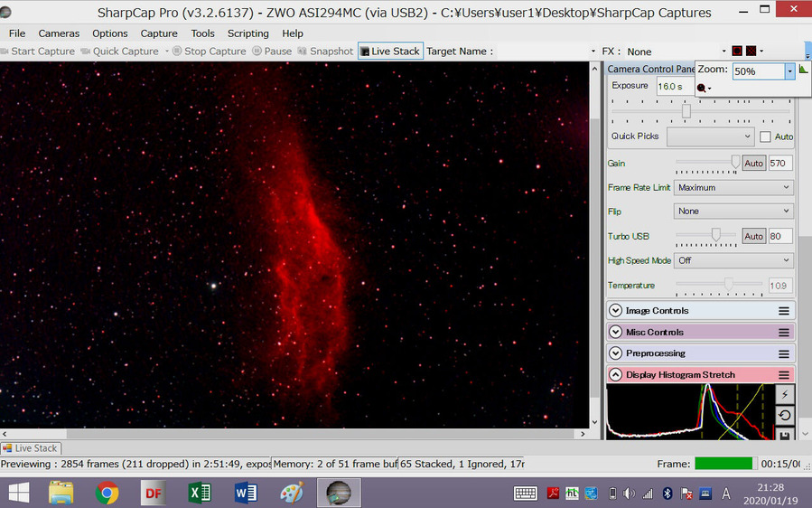812x508 pixels.
Task: Open the Scripting menu
Action: (x=248, y=33)
